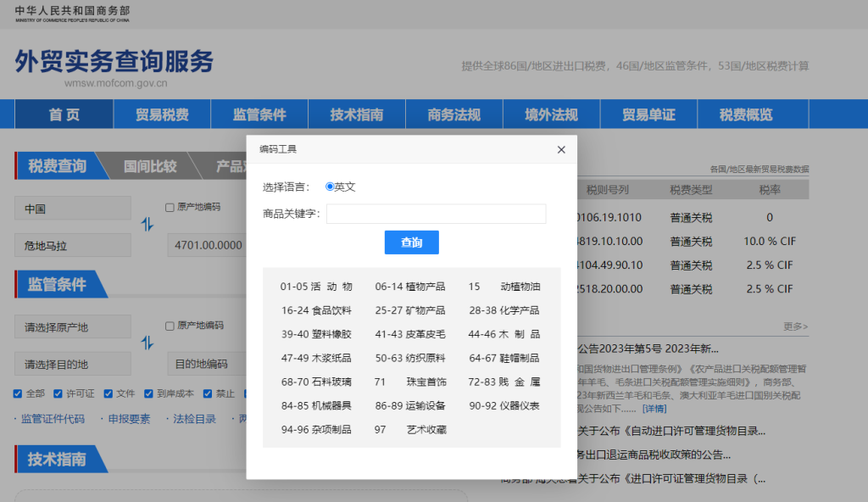Open the 请选择原产地 selector
Screen dimensions: 868x502
pyautogui.click(x=73, y=327)
